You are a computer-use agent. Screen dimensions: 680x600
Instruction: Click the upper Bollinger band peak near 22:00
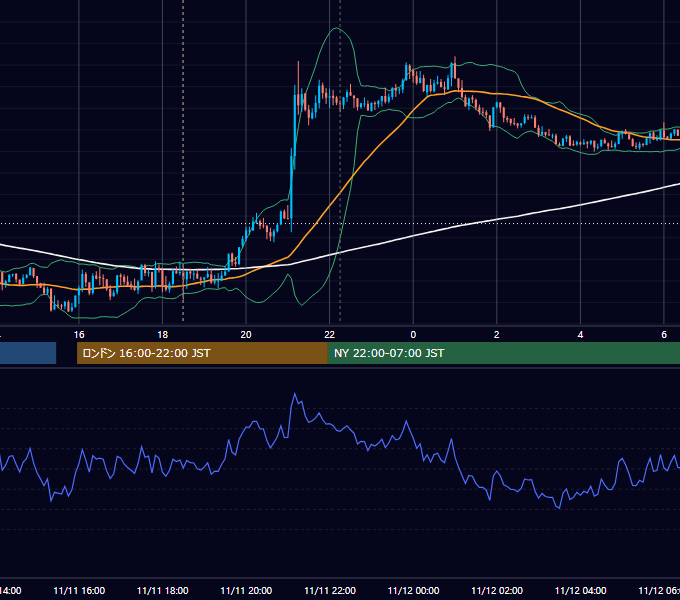[336, 28]
